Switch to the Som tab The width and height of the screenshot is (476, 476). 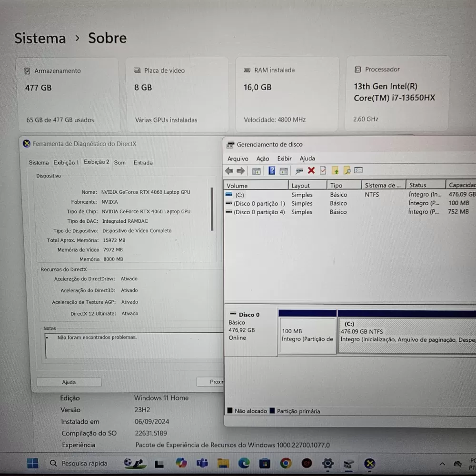point(120,163)
